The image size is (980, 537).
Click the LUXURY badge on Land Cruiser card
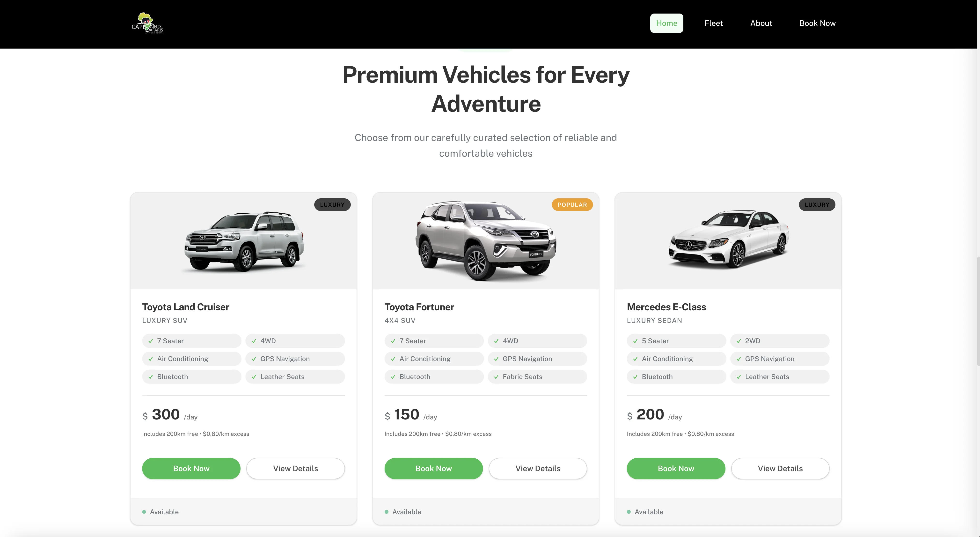point(332,205)
